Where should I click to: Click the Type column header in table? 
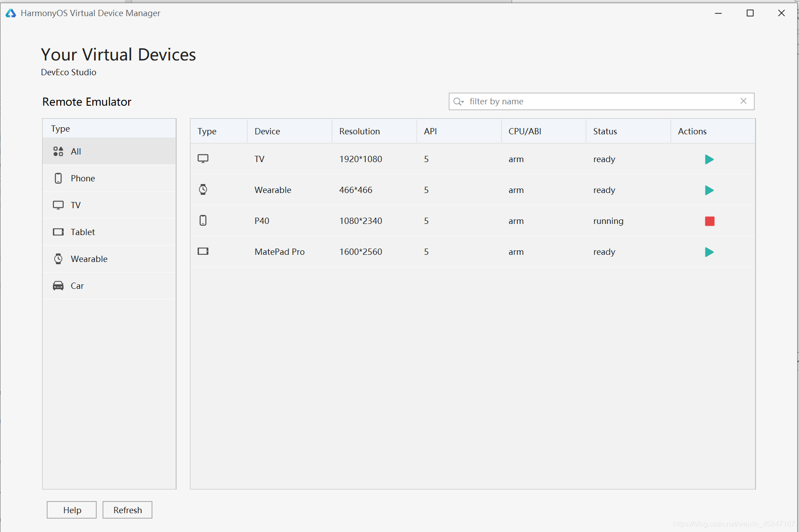219,131
